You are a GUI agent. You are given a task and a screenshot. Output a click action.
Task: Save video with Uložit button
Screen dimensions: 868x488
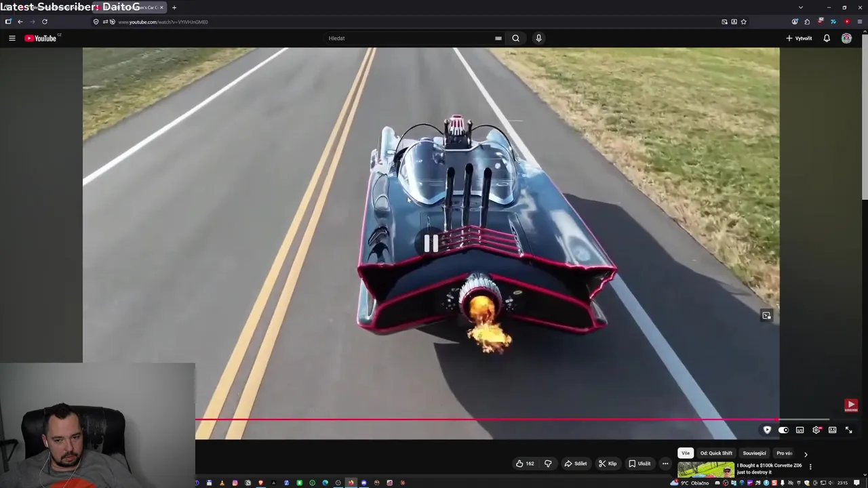tap(639, 464)
